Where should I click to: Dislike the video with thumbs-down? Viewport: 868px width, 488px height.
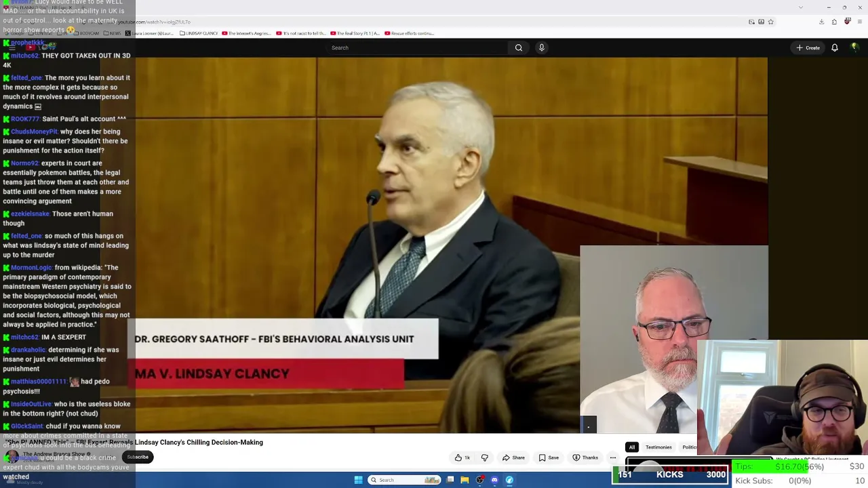pos(484,457)
